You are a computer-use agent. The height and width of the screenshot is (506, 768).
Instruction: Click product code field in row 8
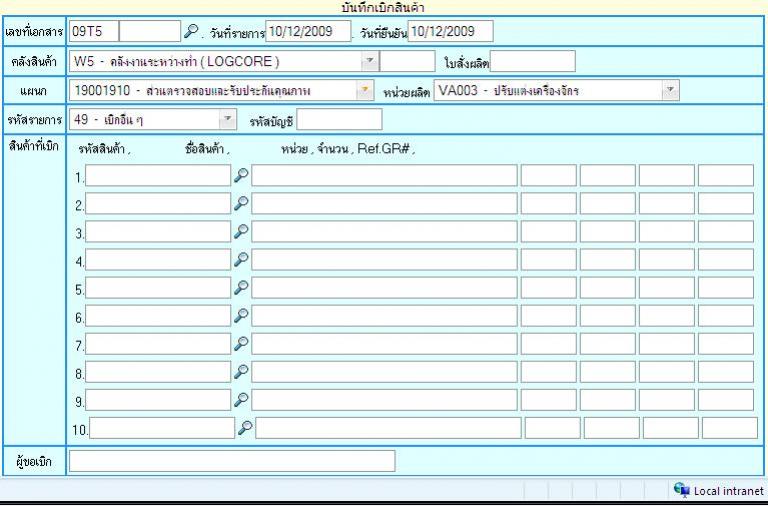coord(158,372)
